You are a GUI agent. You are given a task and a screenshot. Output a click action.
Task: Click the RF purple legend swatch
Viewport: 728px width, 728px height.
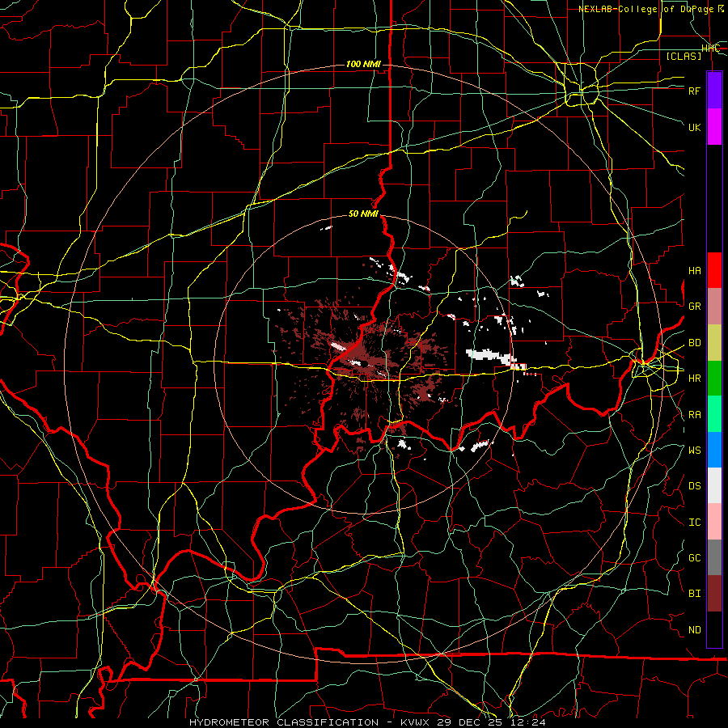click(x=714, y=91)
